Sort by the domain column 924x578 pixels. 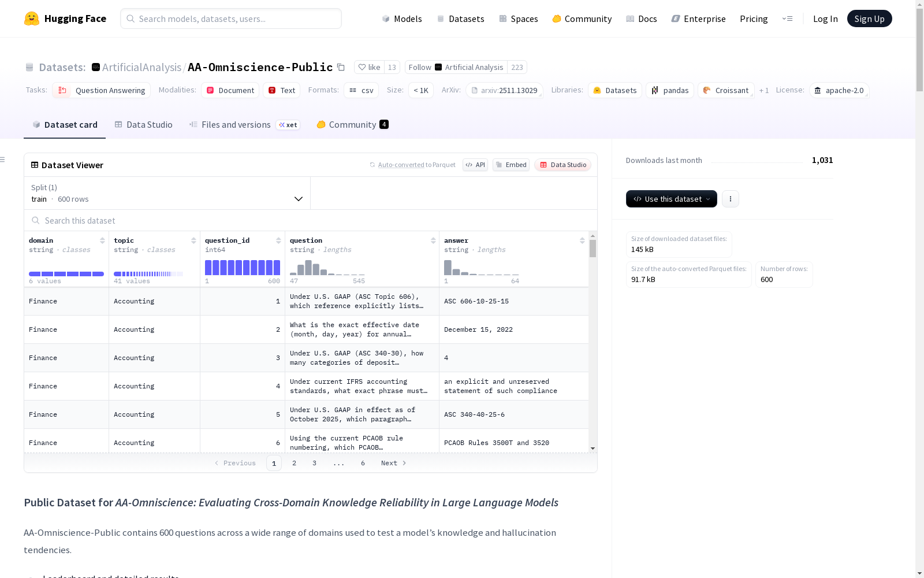pyautogui.click(x=102, y=240)
